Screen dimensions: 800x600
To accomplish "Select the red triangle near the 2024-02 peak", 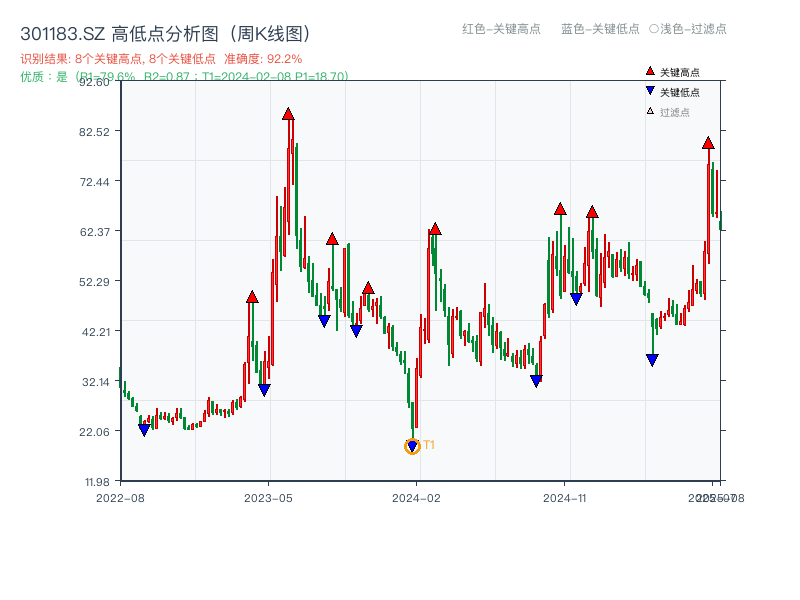I will (434, 228).
